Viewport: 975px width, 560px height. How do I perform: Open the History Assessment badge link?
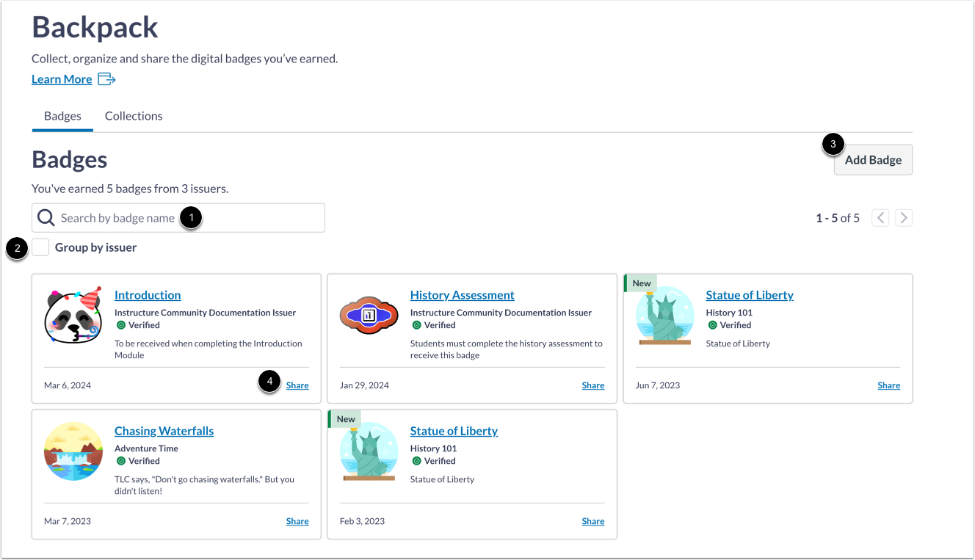(462, 295)
